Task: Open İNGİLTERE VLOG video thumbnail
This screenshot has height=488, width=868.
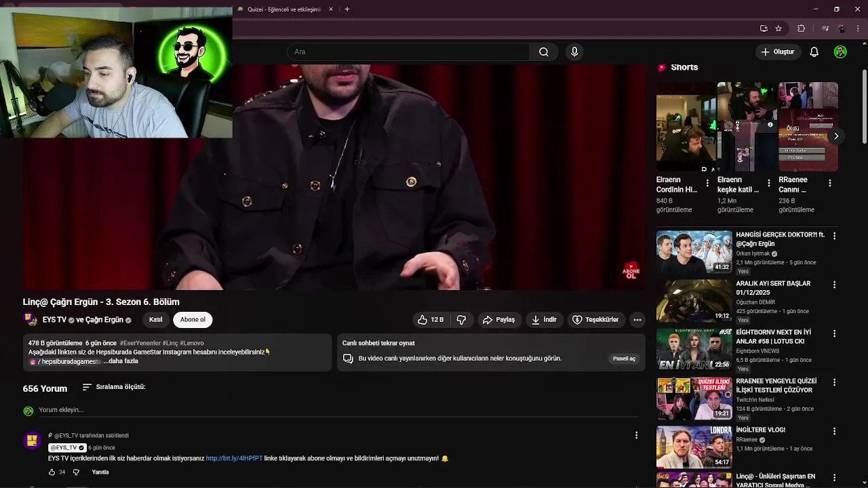Action: pyautogui.click(x=694, y=447)
